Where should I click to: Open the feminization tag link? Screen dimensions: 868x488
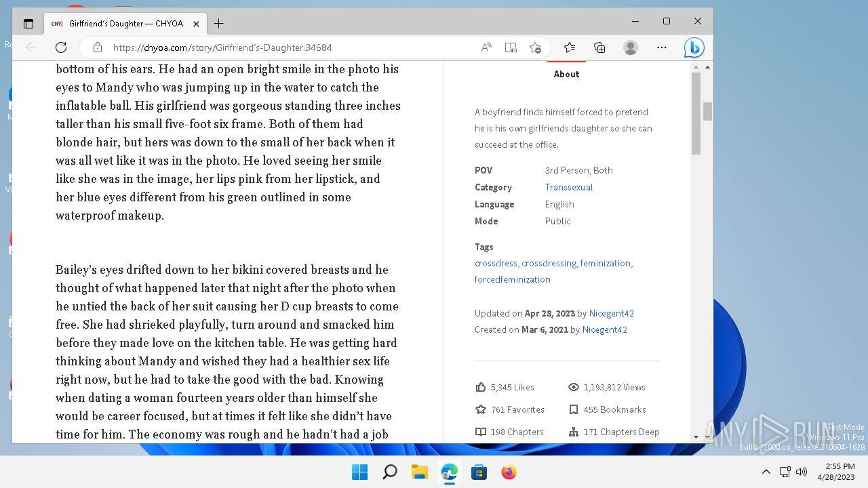(x=606, y=263)
